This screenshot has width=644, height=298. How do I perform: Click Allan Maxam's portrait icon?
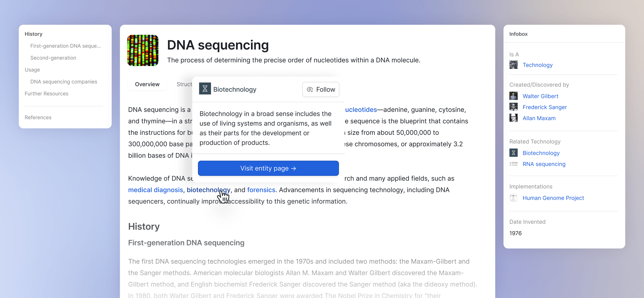(x=513, y=118)
